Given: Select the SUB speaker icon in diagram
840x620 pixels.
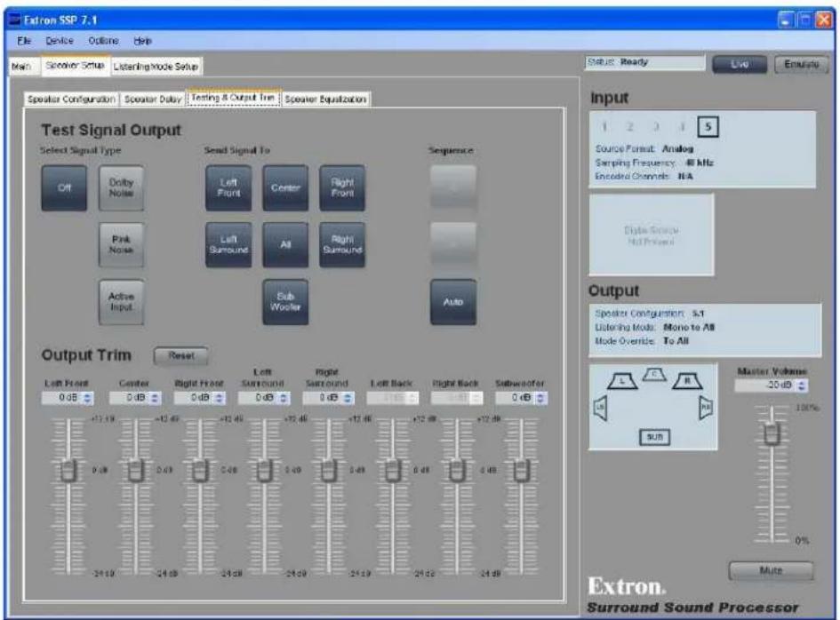Looking at the screenshot, I should 654,437.
